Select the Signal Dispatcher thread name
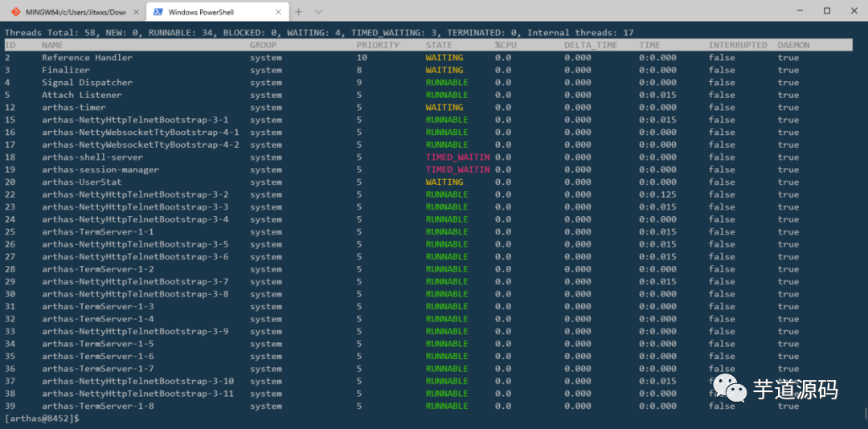Screen dimensions: 868x429 point(87,83)
